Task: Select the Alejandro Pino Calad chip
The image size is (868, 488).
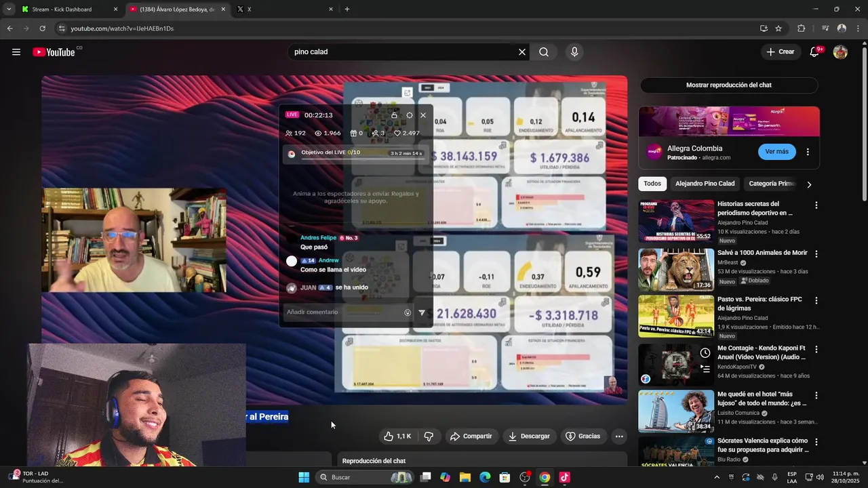Action: tap(705, 184)
